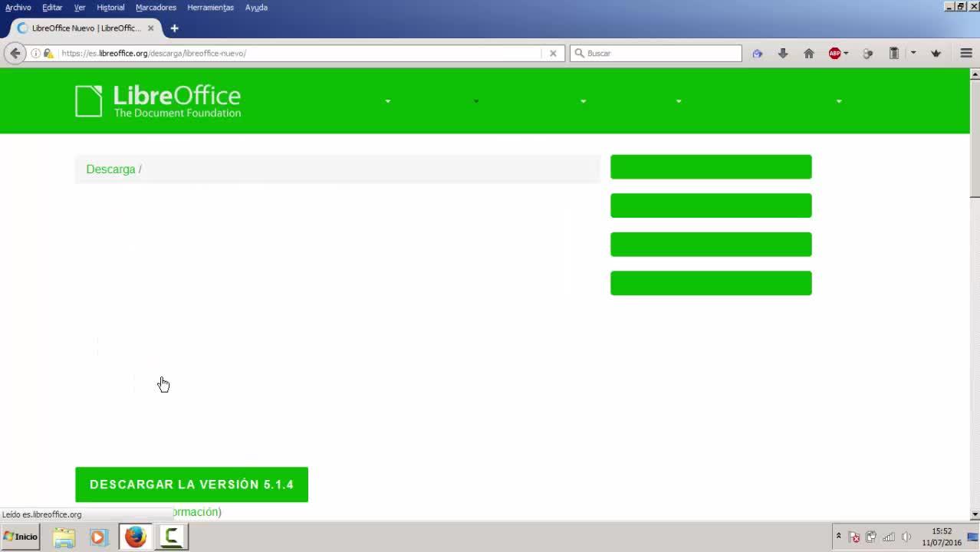Screen dimensions: 980x552
Task: Click the vertical scrollbar thumb
Action: [975, 139]
